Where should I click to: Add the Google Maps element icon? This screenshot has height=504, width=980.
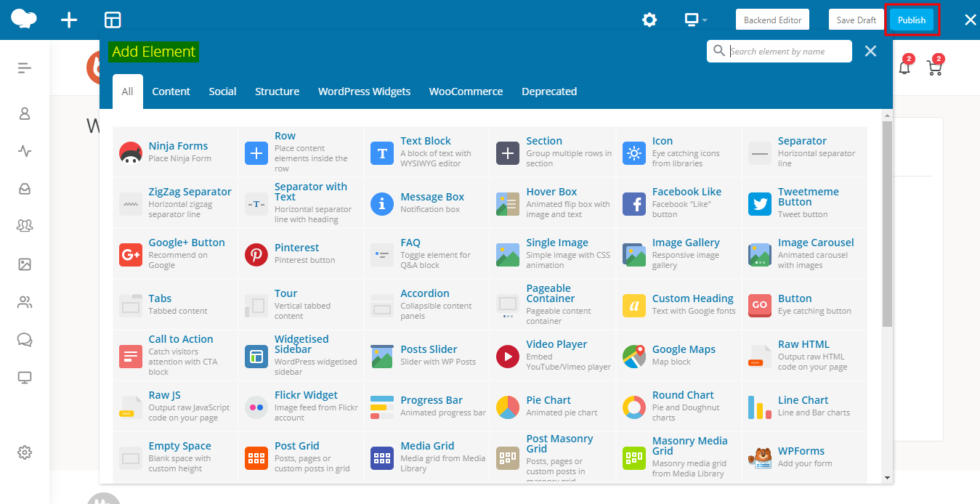pos(634,356)
